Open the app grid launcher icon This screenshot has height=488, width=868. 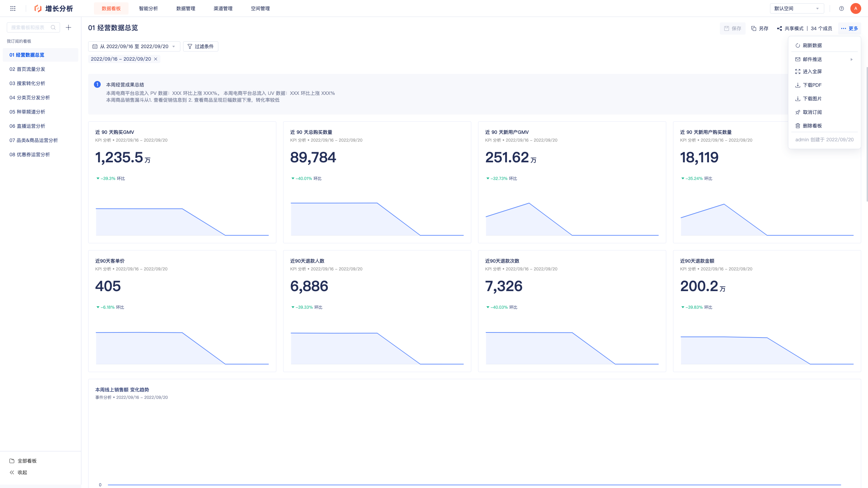point(13,8)
